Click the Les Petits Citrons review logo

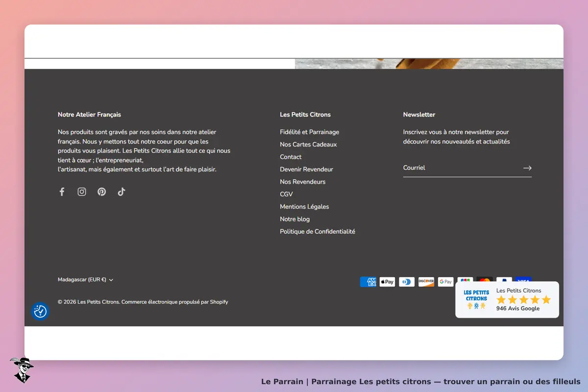(476, 299)
